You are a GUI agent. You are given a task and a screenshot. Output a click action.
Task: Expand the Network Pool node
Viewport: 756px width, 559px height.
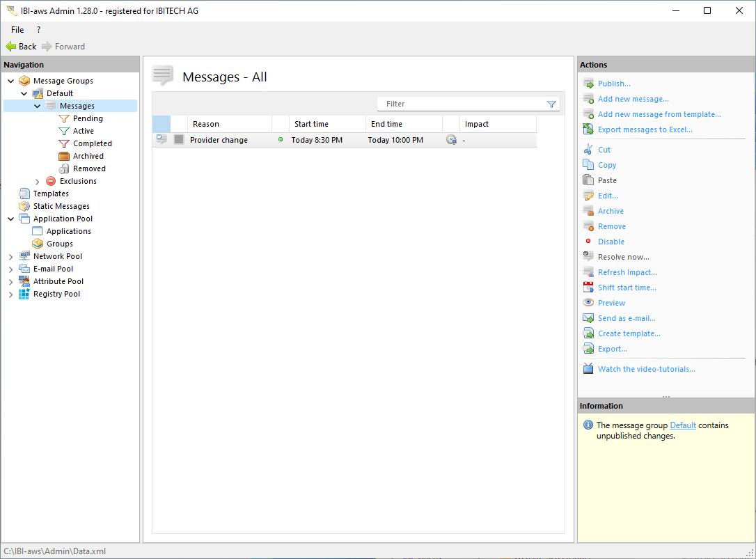click(x=11, y=256)
